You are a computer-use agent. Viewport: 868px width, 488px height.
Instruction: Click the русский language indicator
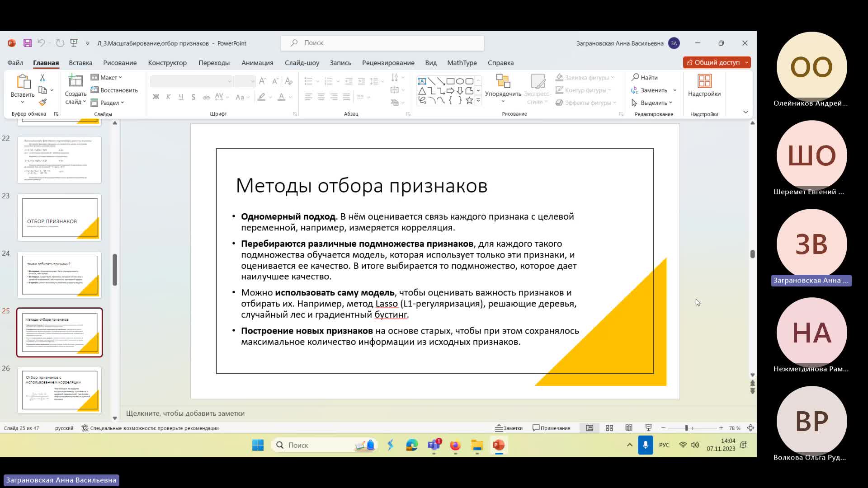click(64, 428)
